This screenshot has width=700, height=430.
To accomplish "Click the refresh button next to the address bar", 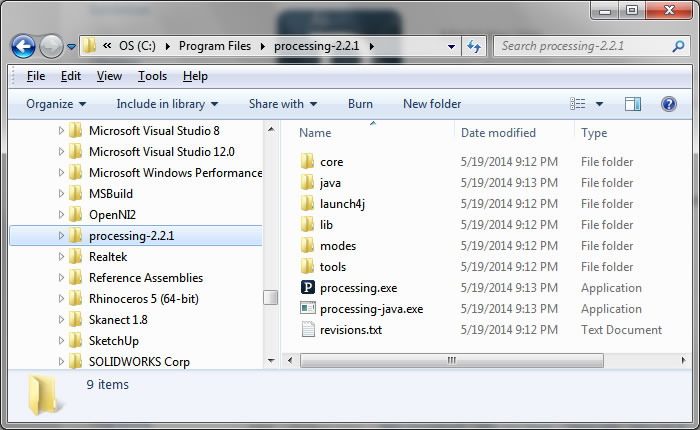I will tap(474, 46).
